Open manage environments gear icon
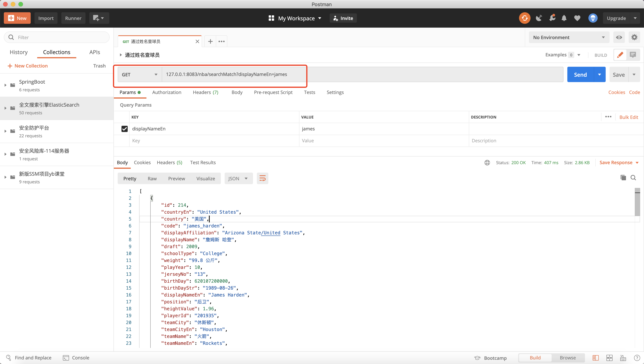The width and height of the screenshot is (644, 364). pos(634,37)
